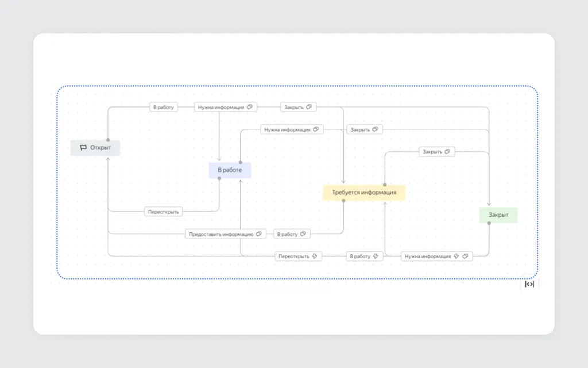Screen dimensions: 588x368
Task: Click lightning icon on the Переоткрыть transition
Action: (315, 256)
